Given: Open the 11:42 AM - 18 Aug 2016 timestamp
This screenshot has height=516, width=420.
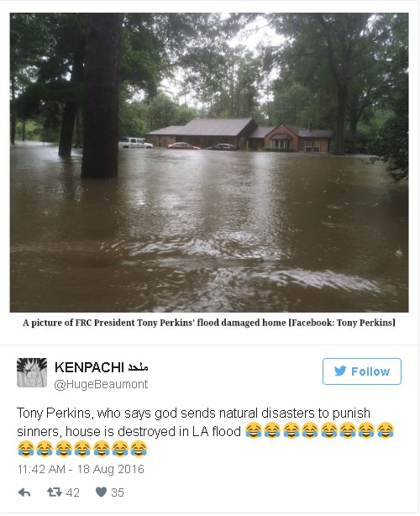Looking at the screenshot, I should point(81,470).
